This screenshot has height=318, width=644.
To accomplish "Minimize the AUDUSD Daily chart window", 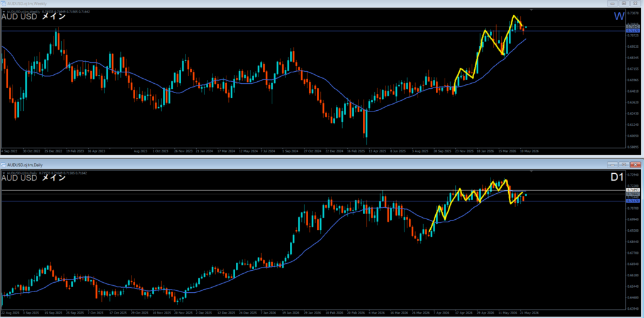I will click(614, 164).
